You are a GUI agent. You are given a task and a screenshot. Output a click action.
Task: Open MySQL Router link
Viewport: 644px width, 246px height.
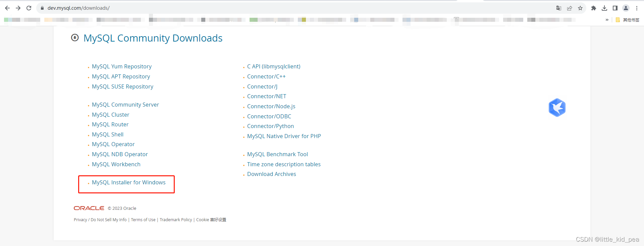click(110, 124)
